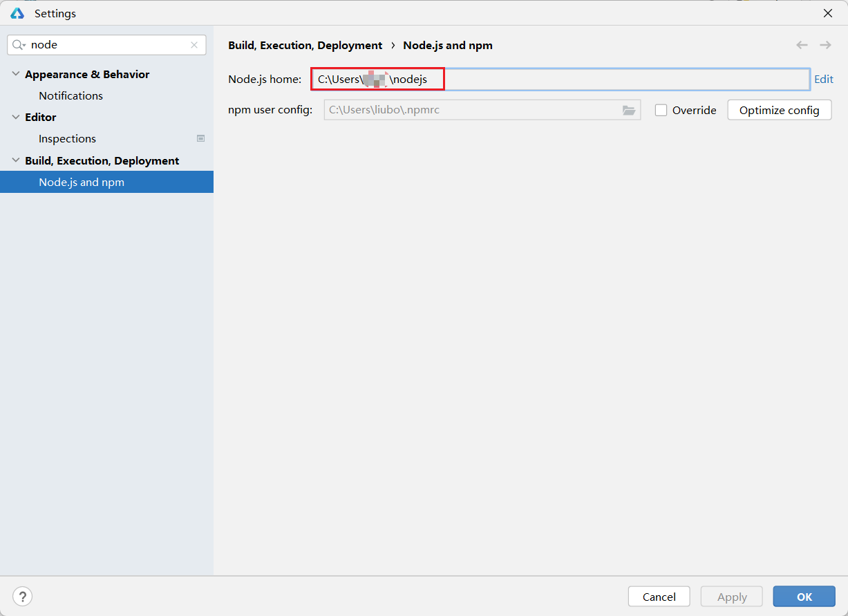Image resolution: width=848 pixels, height=616 pixels.
Task: Confirm settings with OK
Action: [x=804, y=597]
